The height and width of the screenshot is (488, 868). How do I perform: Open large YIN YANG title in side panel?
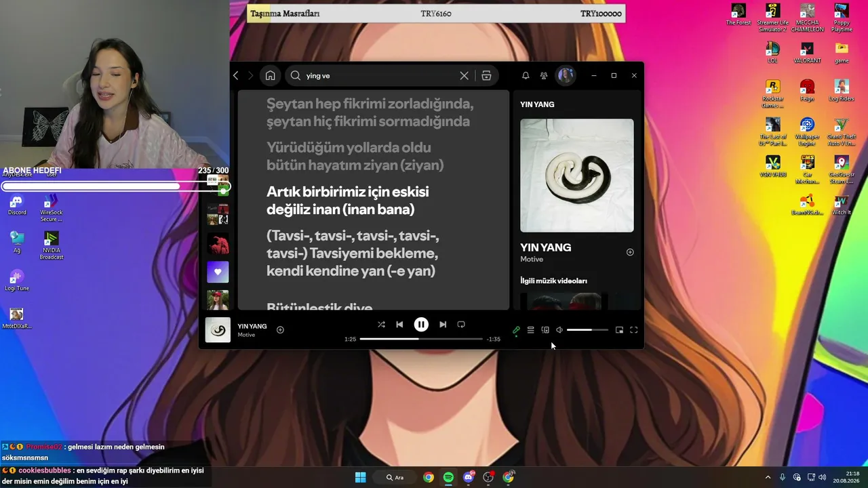[x=546, y=247]
